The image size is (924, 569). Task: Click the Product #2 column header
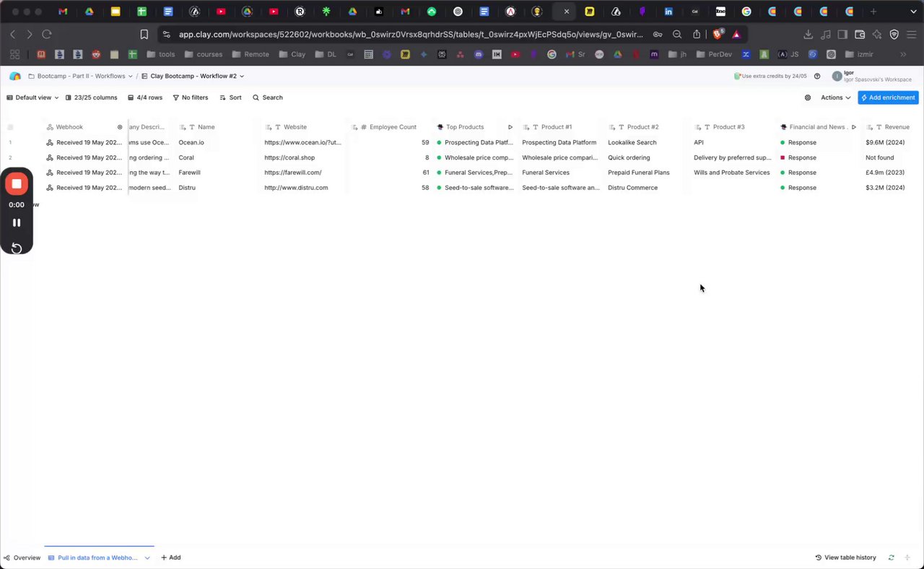(x=648, y=127)
